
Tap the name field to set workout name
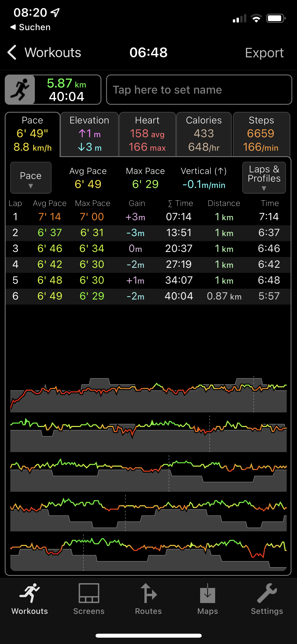pyautogui.click(x=199, y=90)
